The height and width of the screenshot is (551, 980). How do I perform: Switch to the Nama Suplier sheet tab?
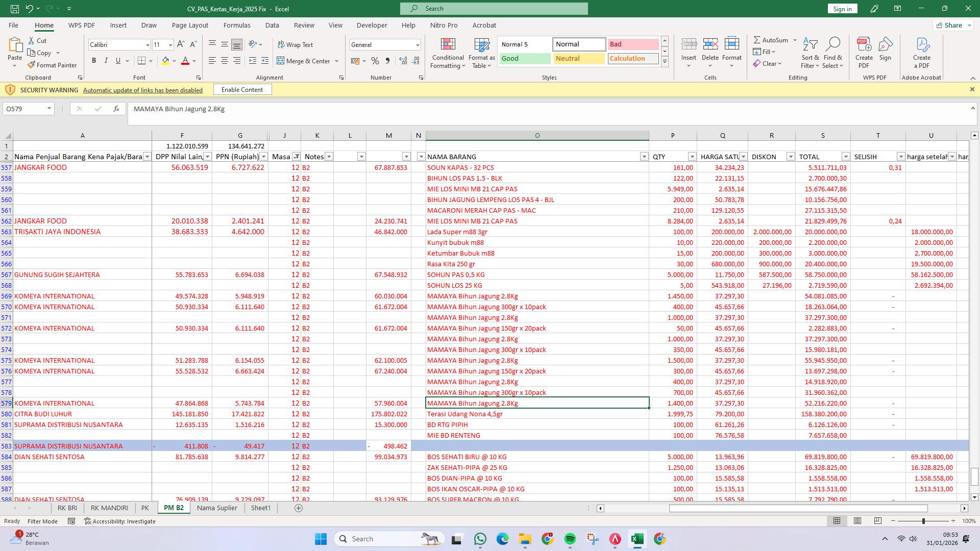[216, 508]
